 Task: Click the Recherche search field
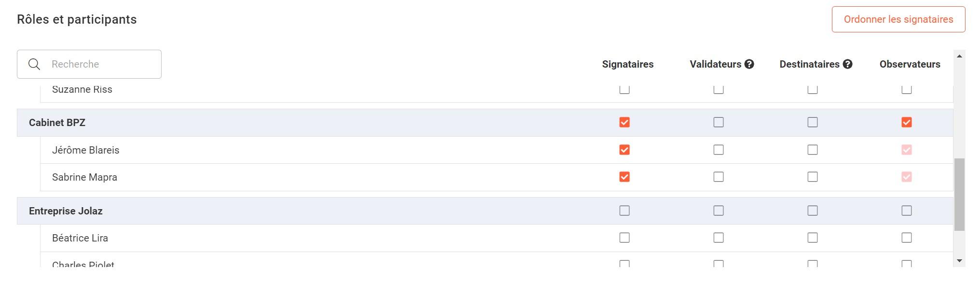(x=89, y=64)
